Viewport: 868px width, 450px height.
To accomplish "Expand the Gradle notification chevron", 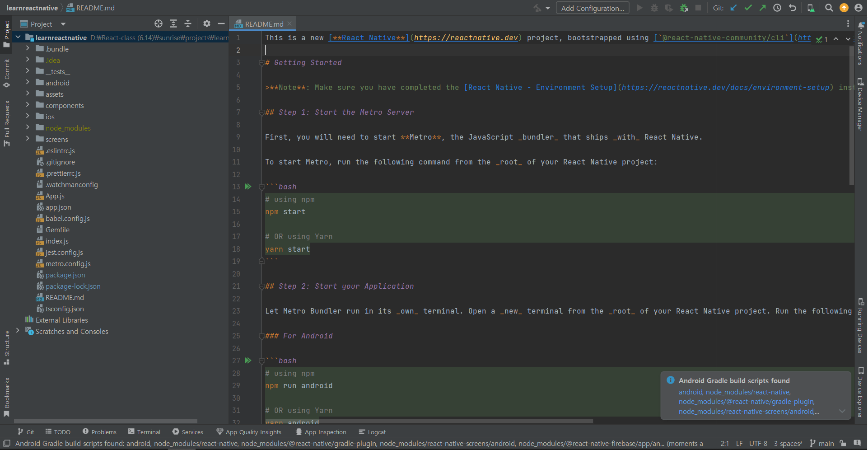I will [x=842, y=411].
